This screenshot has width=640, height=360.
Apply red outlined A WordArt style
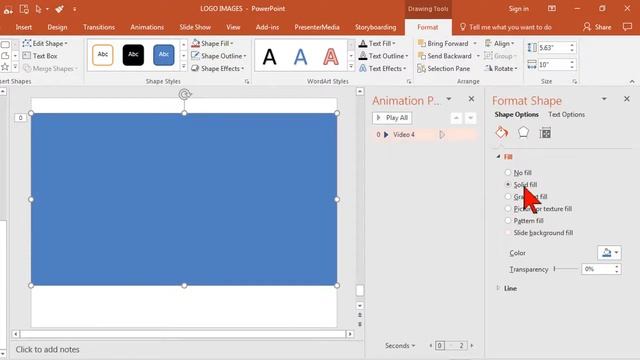[x=331, y=56]
